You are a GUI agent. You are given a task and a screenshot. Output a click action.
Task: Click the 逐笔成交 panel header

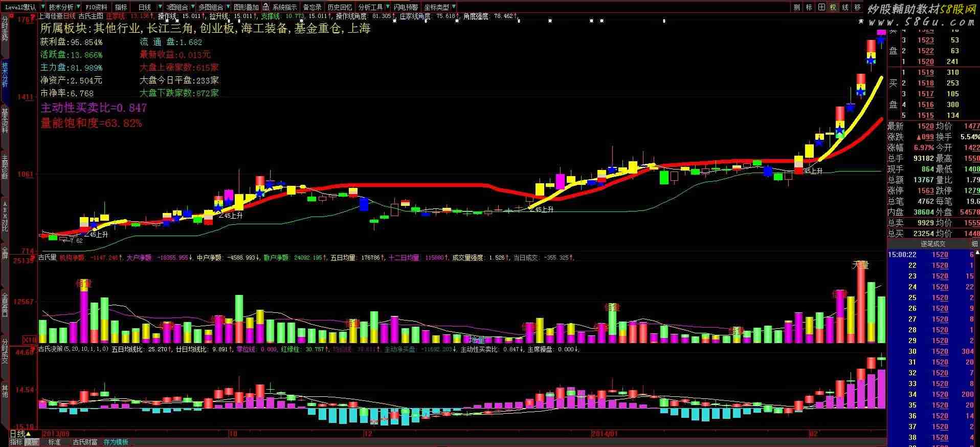point(933,244)
